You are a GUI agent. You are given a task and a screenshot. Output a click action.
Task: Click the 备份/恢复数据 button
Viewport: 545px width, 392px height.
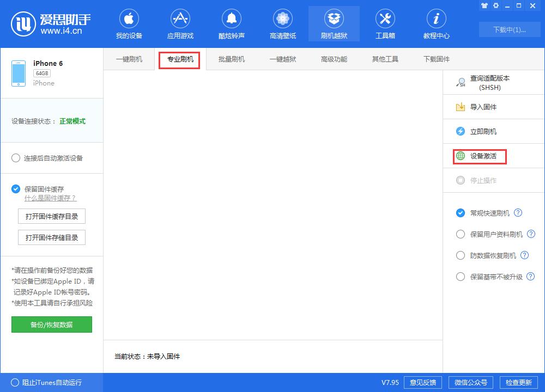[52, 324]
